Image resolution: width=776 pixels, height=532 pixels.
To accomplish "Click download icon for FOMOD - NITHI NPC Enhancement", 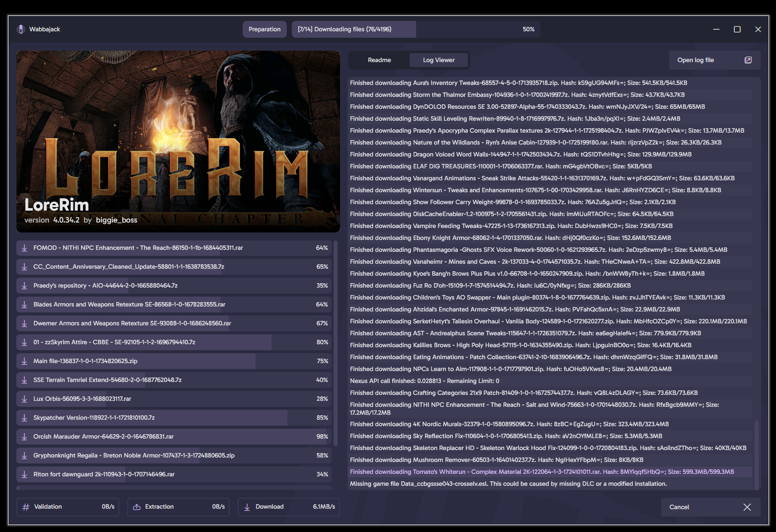I will (x=24, y=248).
